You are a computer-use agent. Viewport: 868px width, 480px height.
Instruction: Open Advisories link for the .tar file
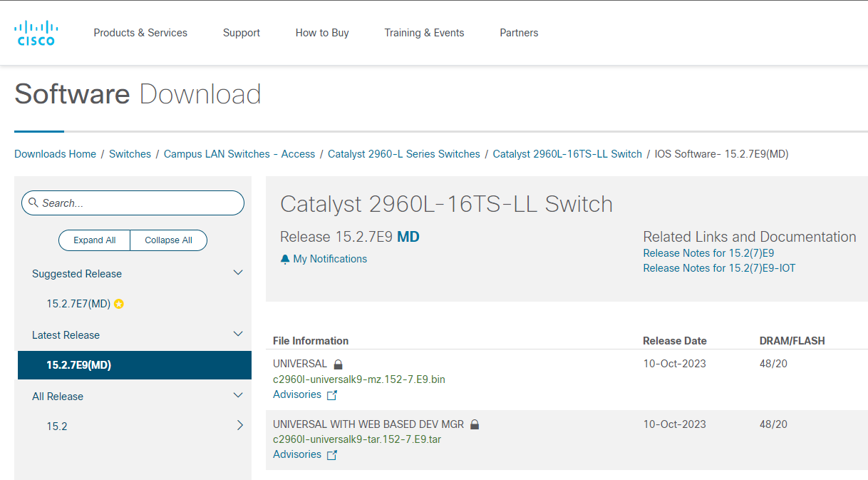click(297, 454)
